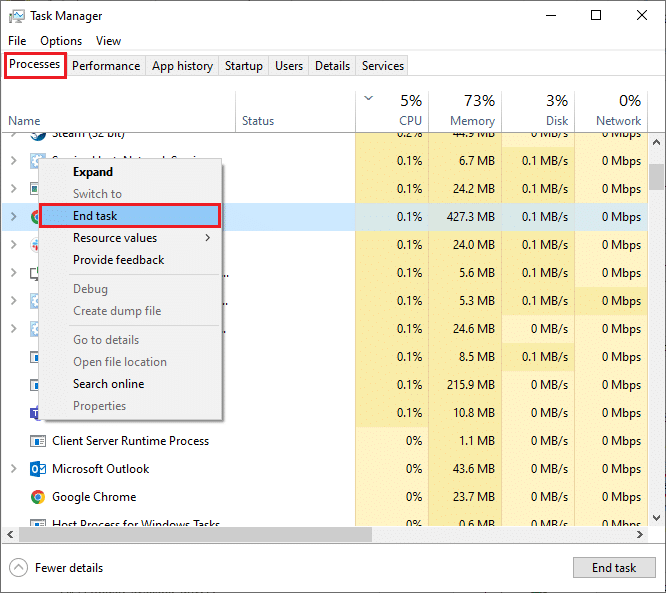Switch to the Performance tab
Screen dimensions: 666x593
[106, 66]
